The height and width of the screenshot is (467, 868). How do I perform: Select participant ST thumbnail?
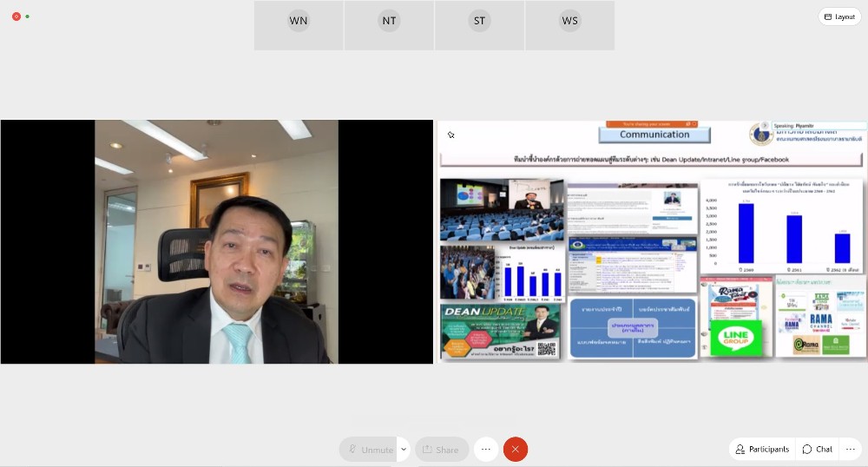pos(479,25)
